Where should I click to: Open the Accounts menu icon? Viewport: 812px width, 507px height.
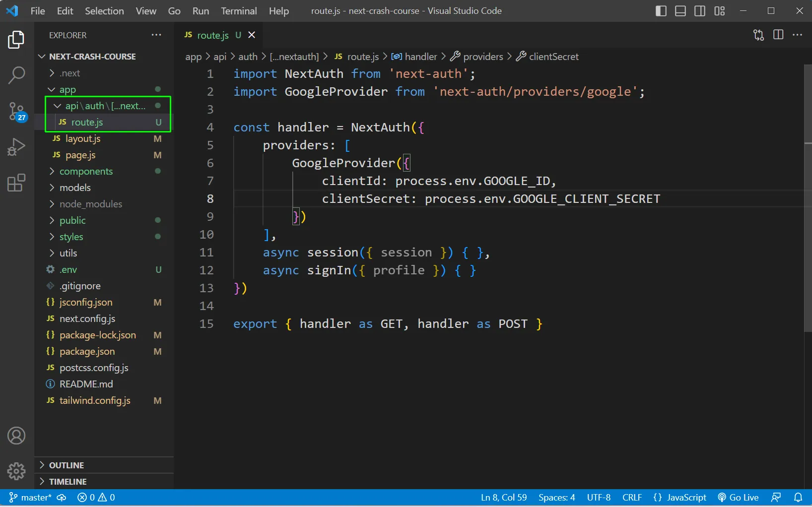click(x=16, y=436)
